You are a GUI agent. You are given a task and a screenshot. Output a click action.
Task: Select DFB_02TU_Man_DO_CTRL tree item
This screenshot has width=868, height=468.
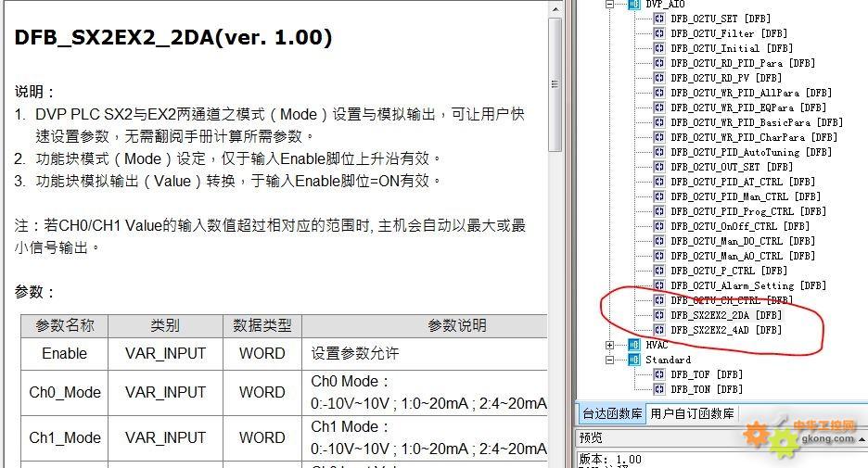(x=743, y=241)
